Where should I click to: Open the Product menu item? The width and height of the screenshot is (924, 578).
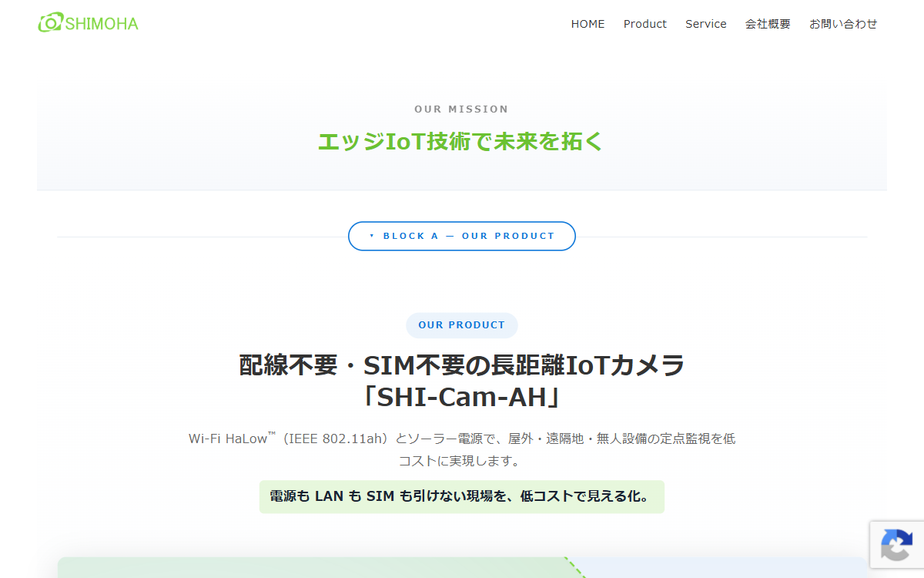pyautogui.click(x=645, y=24)
